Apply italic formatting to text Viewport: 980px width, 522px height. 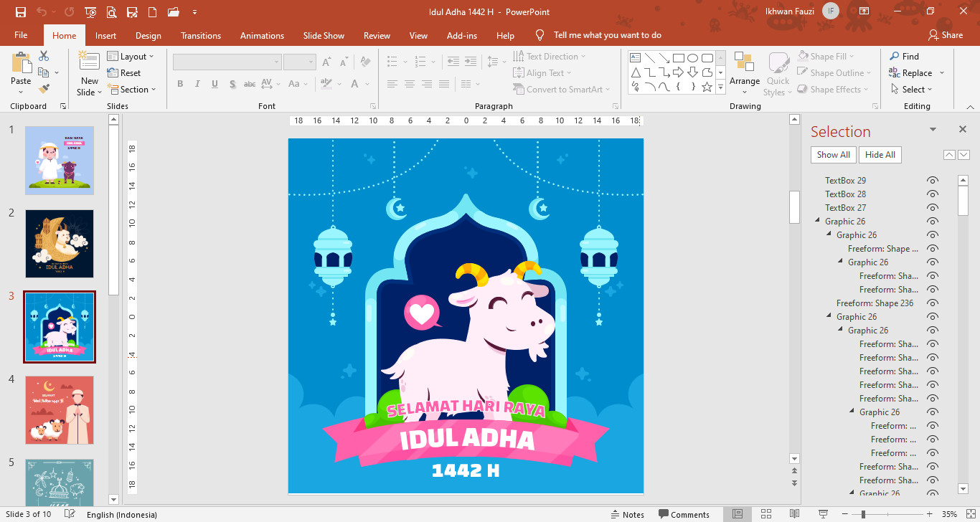[x=197, y=84]
